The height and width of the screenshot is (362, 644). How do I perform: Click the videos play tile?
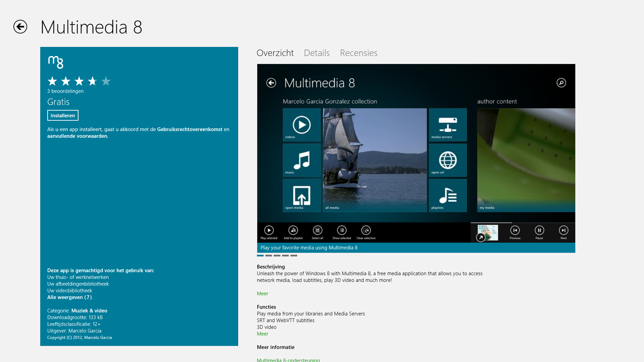(302, 125)
